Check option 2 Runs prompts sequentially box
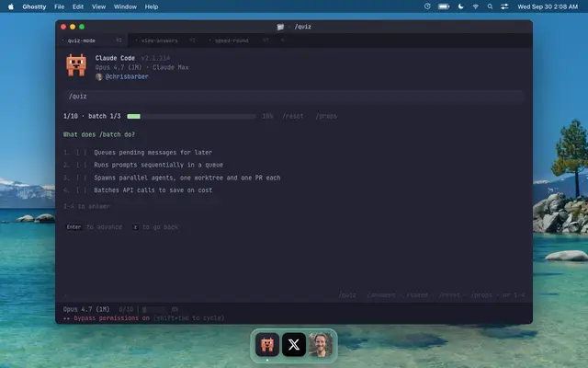Image resolution: width=588 pixels, height=368 pixels. [82, 165]
